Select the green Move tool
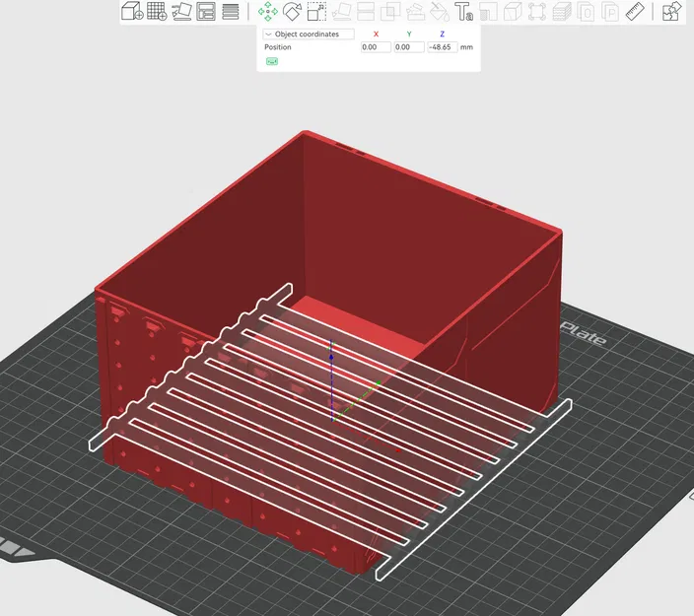Image resolution: width=694 pixels, height=616 pixels. pos(268,11)
